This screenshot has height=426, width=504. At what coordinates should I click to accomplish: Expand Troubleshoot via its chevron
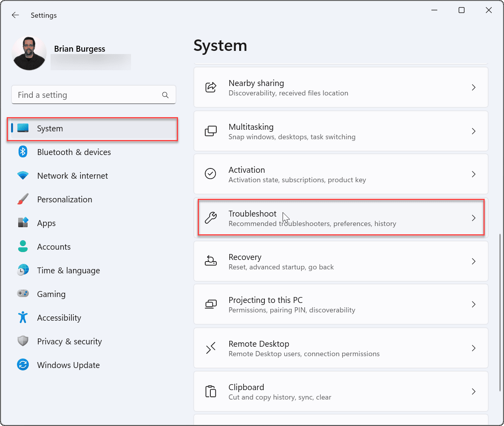(x=474, y=218)
